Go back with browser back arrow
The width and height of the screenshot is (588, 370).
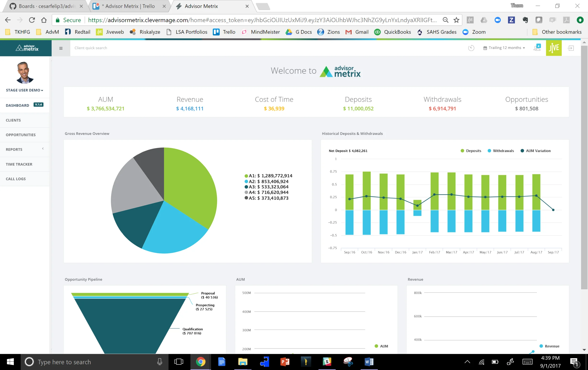[8, 20]
